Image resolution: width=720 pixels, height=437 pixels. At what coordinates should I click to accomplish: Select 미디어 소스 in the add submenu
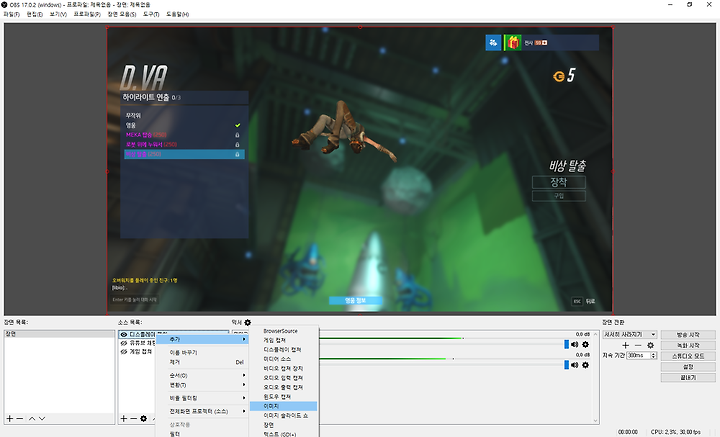(x=283, y=359)
